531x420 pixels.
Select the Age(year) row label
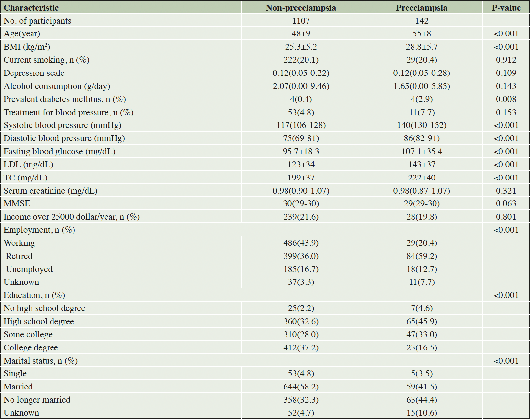pyautogui.click(x=22, y=34)
